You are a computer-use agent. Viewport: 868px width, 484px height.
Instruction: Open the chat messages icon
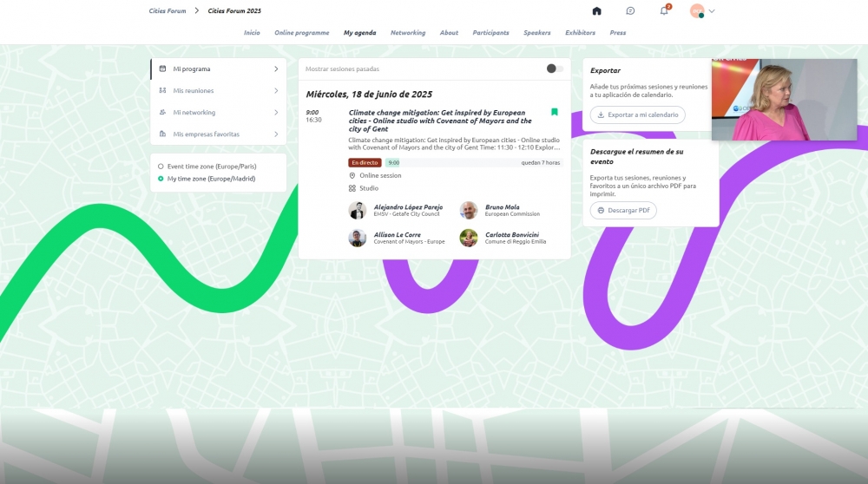(x=630, y=11)
